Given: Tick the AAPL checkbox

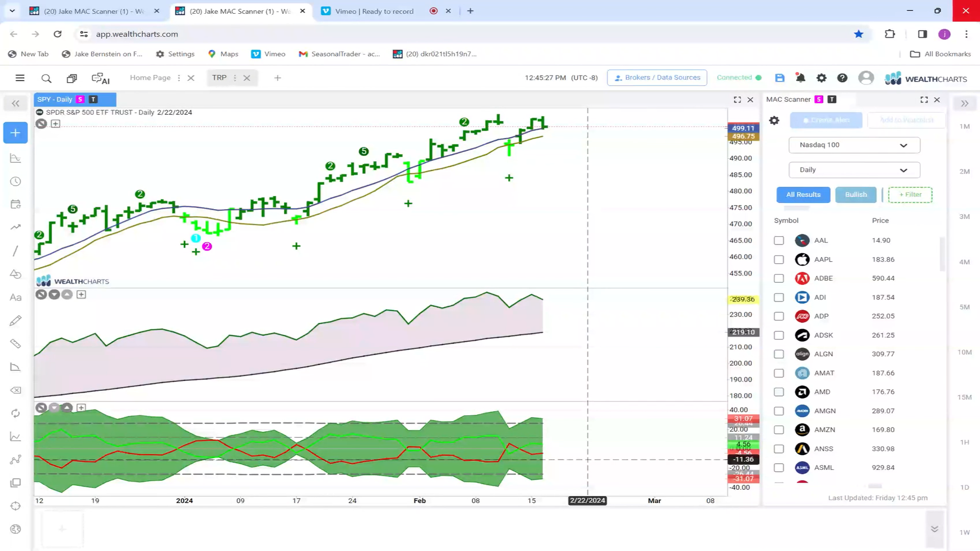Looking at the screenshot, I should tap(778, 260).
